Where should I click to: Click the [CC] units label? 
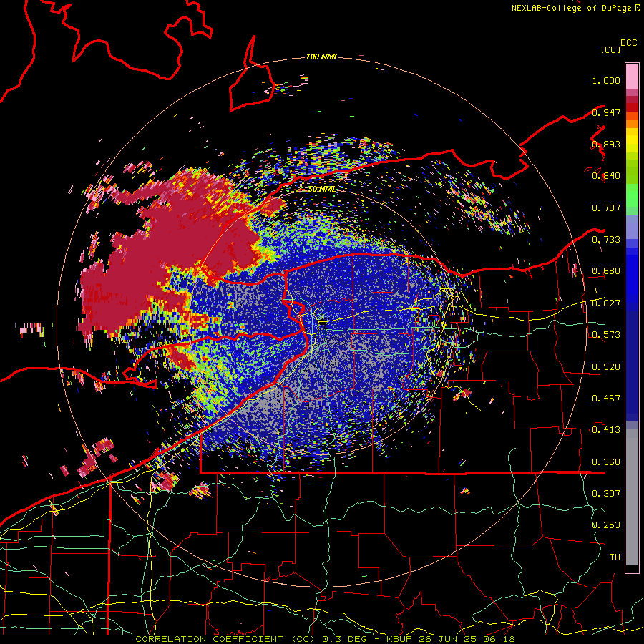point(611,49)
